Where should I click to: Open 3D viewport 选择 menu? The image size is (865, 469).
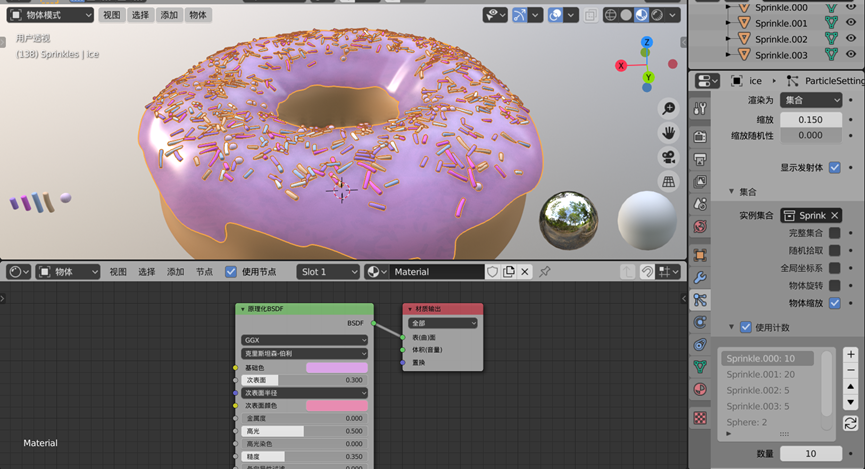140,15
